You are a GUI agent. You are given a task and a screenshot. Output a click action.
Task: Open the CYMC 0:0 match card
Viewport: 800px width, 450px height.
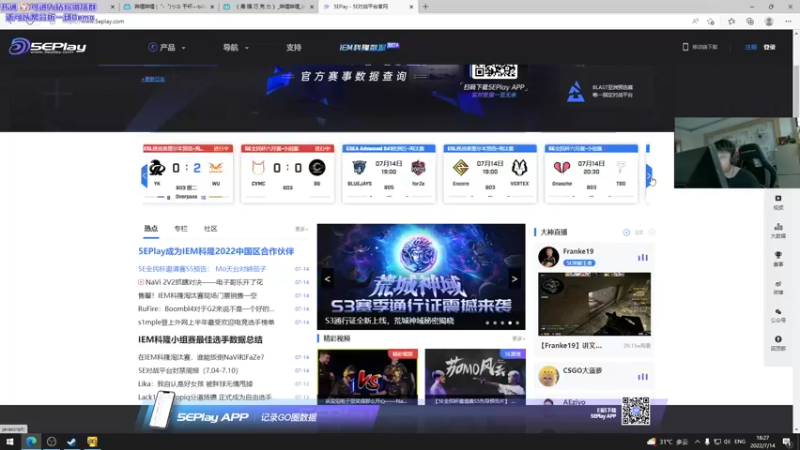pyautogui.click(x=288, y=173)
